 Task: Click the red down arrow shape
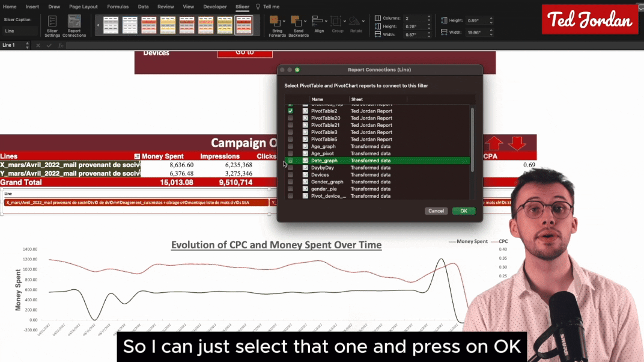pyautogui.click(x=517, y=143)
